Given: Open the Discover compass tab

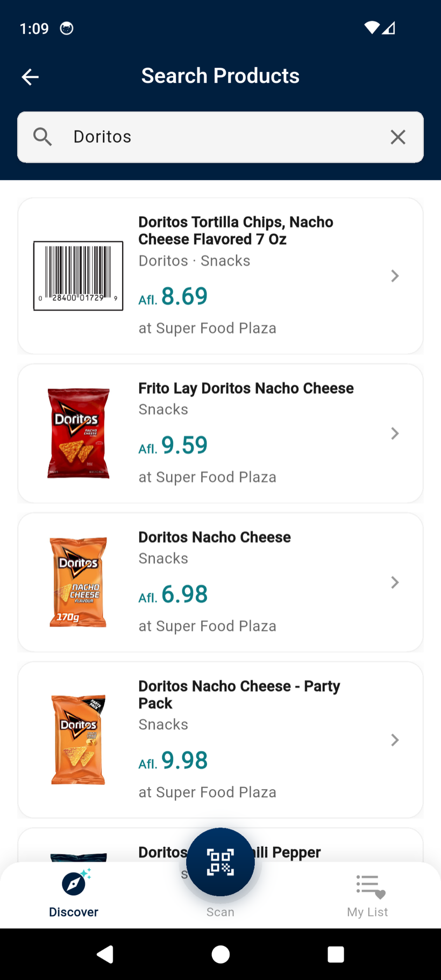Looking at the screenshot, I should click(x=74, y=893).
